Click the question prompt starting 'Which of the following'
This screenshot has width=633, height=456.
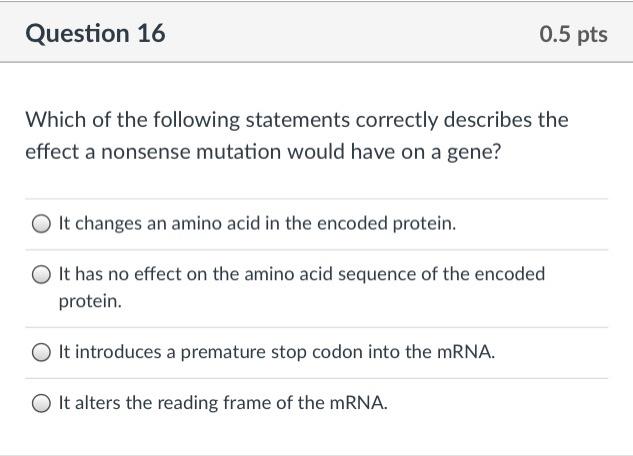click(296, 120)
